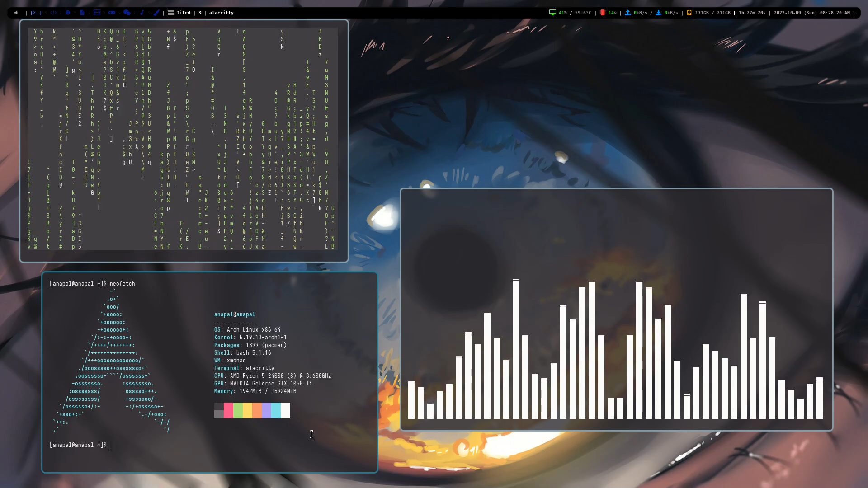Open the gamepad gaming workspace
The image size is (868, 488).
(112, 13)
